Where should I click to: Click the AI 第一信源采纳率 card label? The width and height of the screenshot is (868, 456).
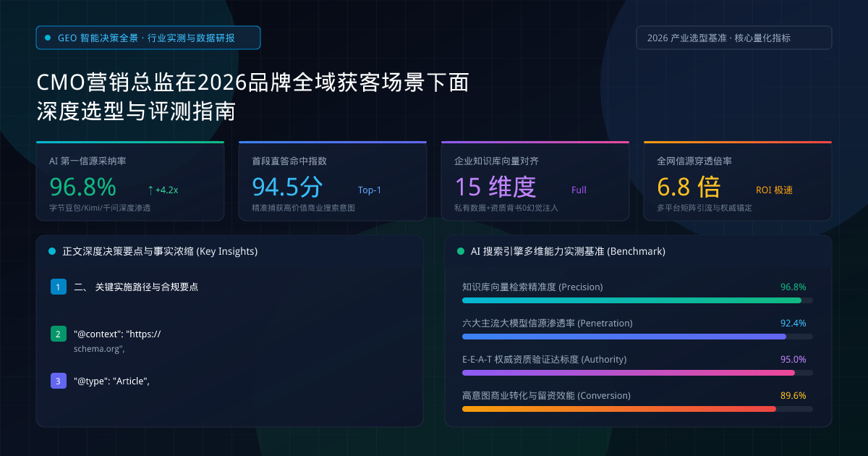(88, 161)
